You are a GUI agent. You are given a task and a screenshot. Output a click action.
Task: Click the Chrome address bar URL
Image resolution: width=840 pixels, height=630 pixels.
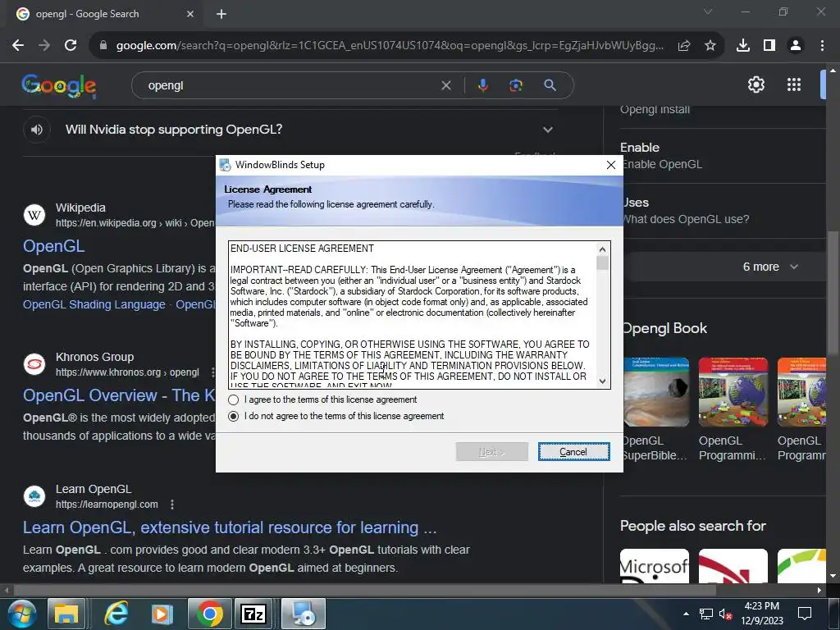tap(390, 46)
